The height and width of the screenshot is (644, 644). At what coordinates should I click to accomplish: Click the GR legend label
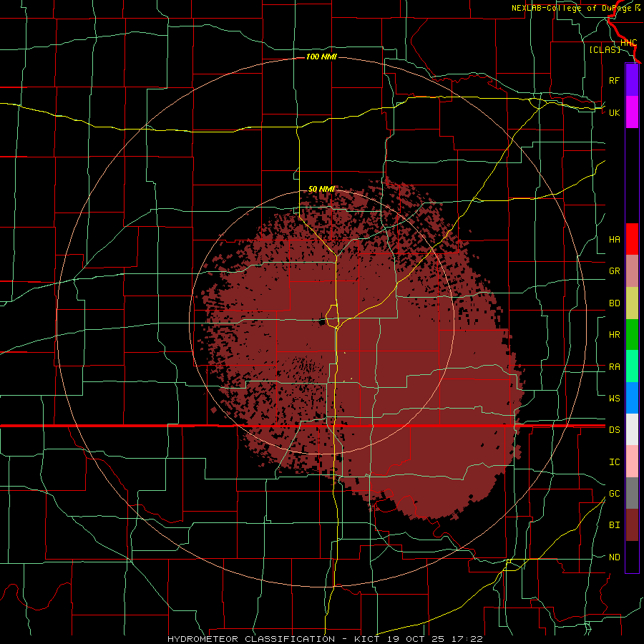pyautogui.click(x=614, y=271)
